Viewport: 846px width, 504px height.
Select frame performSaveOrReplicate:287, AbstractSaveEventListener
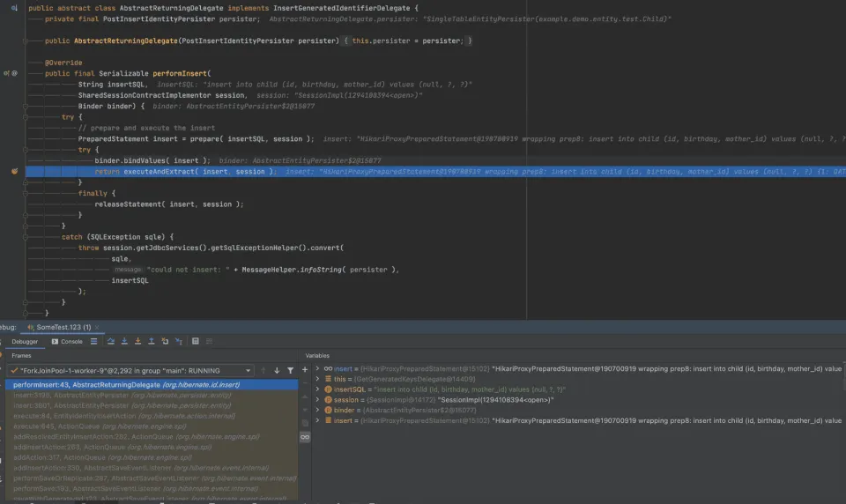pyautogui.click(x=152, y=478)
